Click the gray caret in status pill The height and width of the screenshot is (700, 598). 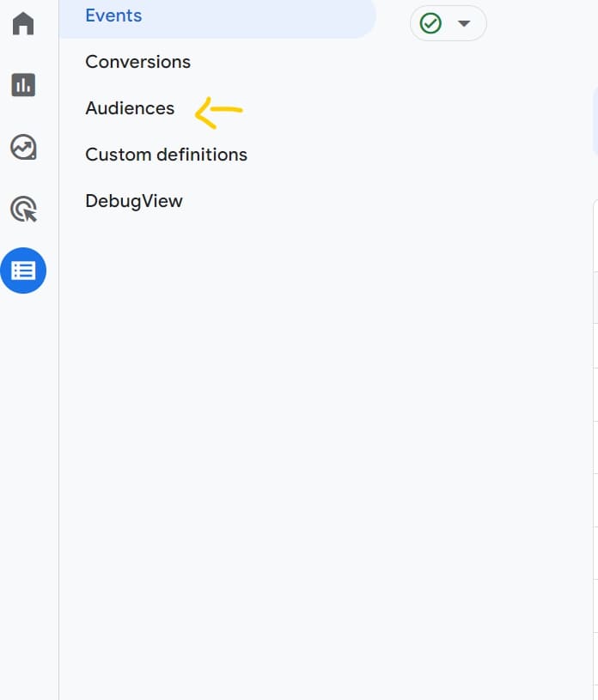tap(464, 23)
